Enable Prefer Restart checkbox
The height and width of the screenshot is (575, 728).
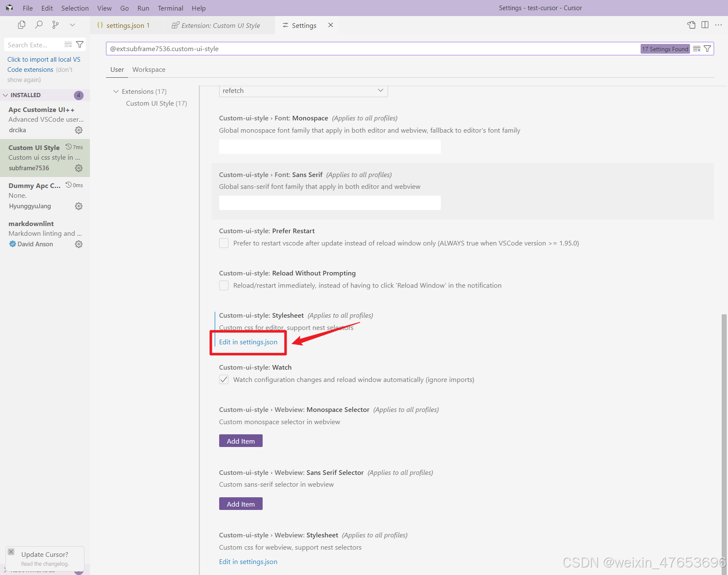click(x=224, y=243)
